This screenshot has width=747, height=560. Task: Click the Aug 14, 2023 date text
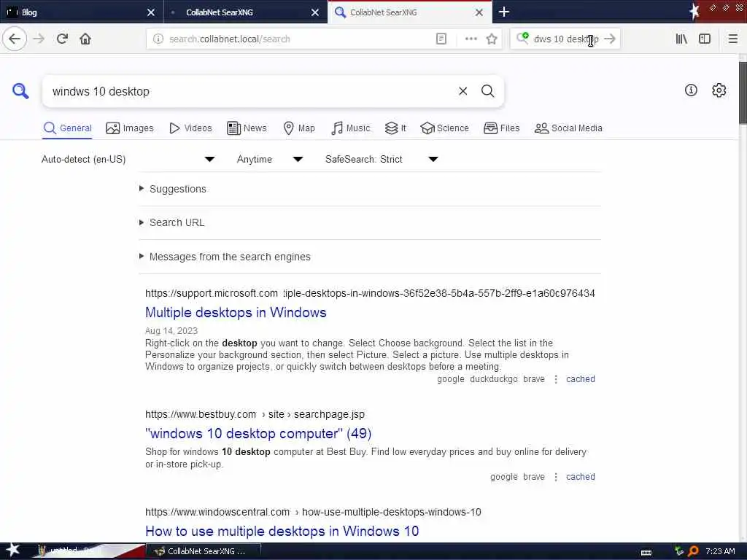tap(171, 330)
